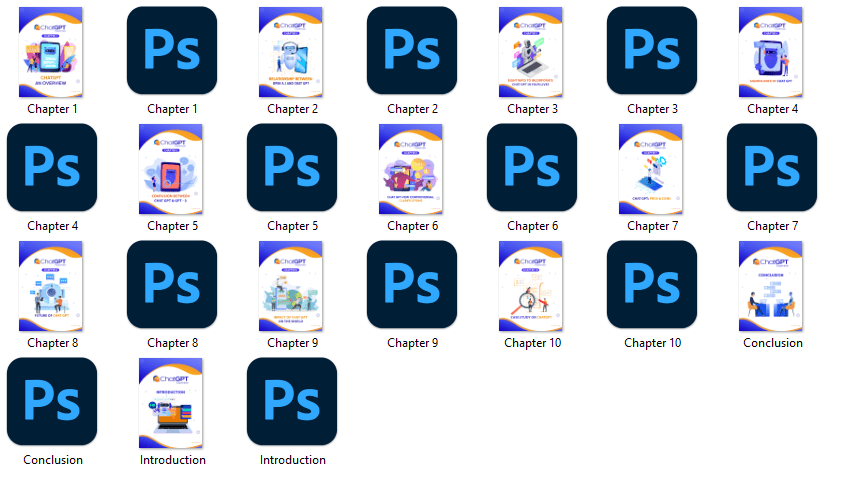Click the Introduction cover image with laptop
The image size is (841, 482).
point(172,402)
